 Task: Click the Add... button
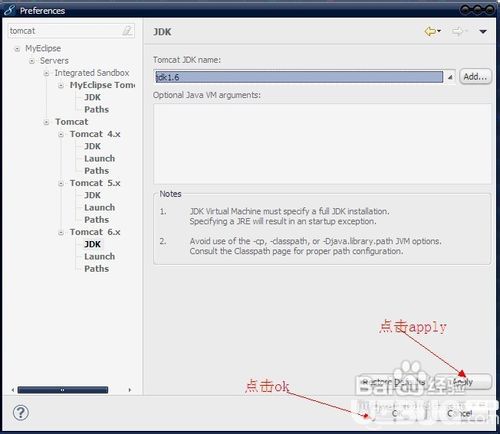(x=475, y=77)
